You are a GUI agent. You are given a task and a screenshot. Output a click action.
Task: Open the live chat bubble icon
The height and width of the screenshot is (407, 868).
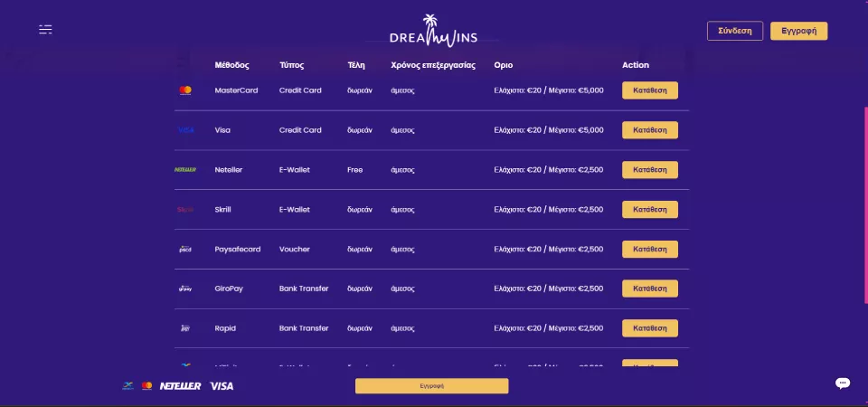point(843,383)
